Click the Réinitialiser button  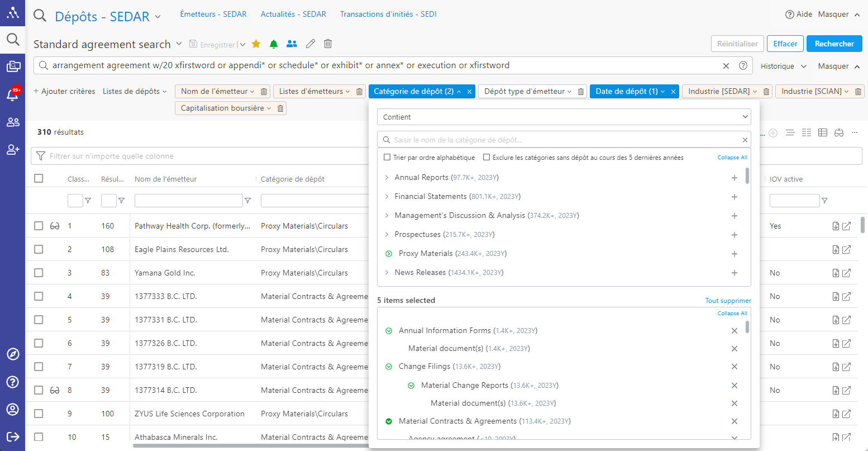(x=737, y=44)
